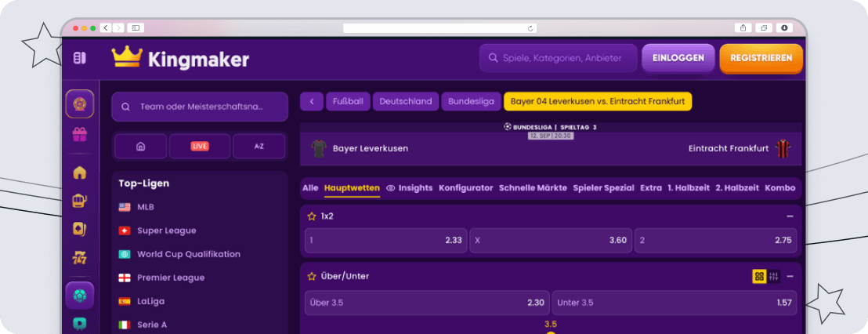Bet on draw X at 3.60
Viewport: 868px width, 334px height.
pos(551,241)
